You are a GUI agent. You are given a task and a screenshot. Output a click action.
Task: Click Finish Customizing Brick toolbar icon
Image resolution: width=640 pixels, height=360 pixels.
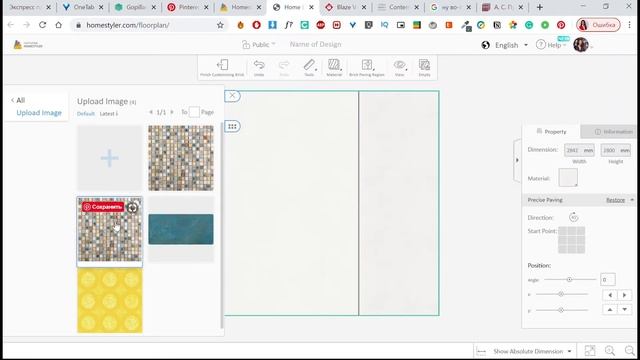tap(222, 68)
